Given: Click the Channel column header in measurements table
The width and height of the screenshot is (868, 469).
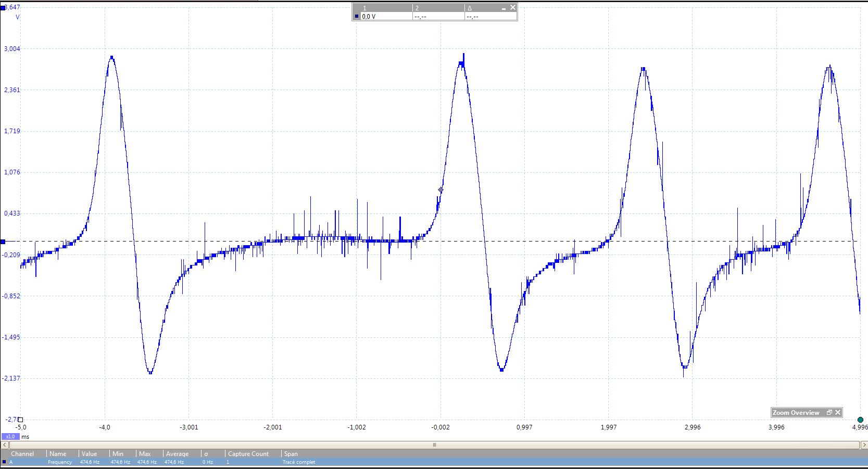Looking at the screenshot, I should coord(22,453).
